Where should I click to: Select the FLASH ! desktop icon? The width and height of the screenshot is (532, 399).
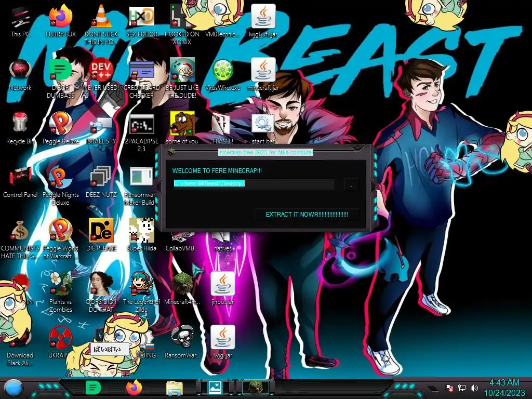[x=222, y=128]
